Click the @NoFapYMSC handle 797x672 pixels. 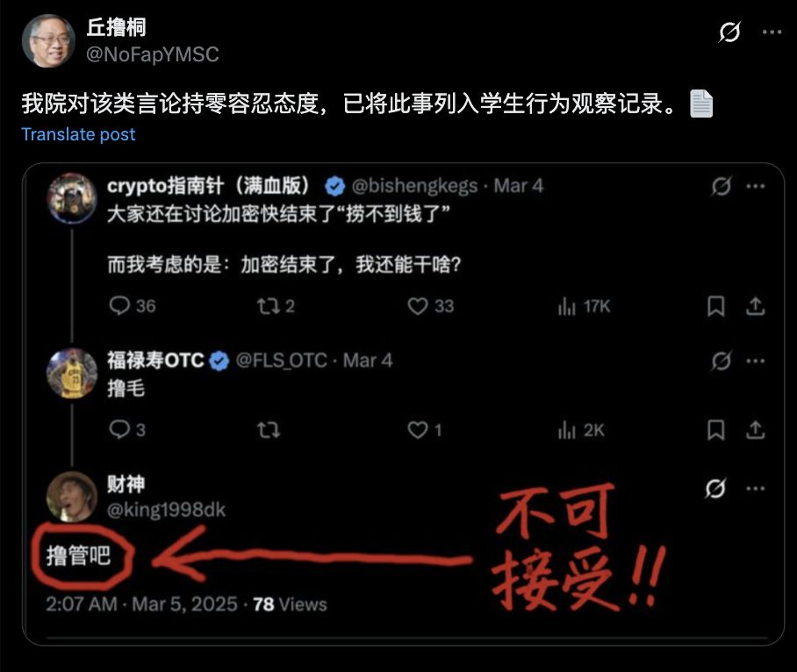point(153,54)
